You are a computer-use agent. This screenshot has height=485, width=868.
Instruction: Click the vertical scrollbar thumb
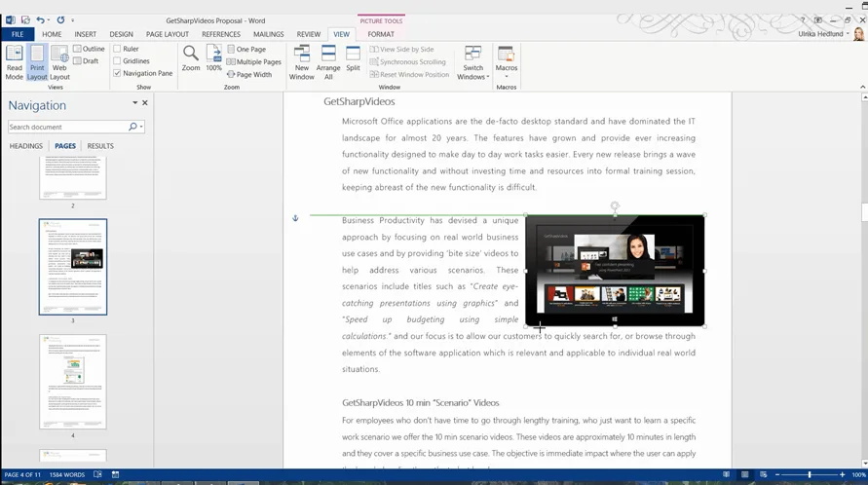864,212
